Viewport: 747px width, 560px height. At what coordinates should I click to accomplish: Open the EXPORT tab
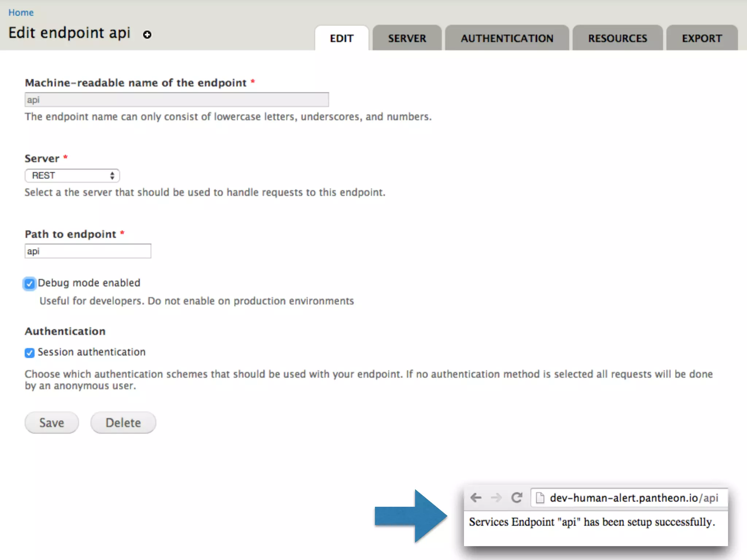[702, 38]
